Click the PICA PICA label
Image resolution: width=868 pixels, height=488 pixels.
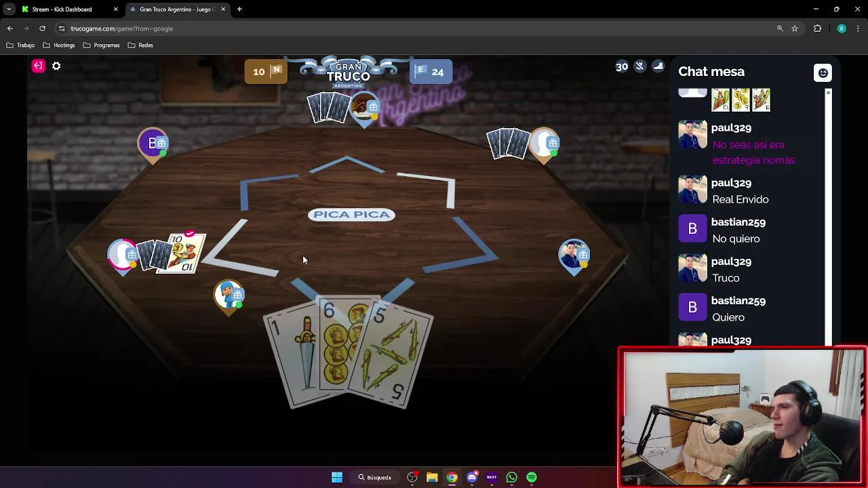pyautogui.click(x=351, y=215)
